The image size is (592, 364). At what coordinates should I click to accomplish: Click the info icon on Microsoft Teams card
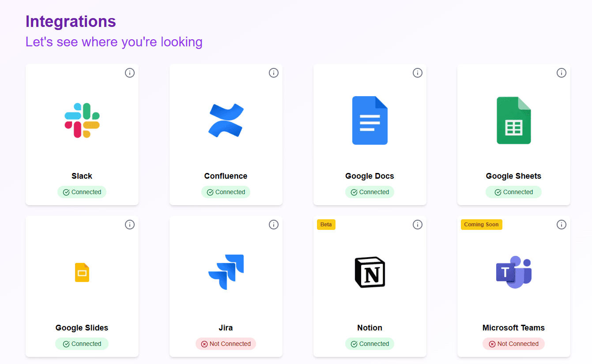[562, 225]
